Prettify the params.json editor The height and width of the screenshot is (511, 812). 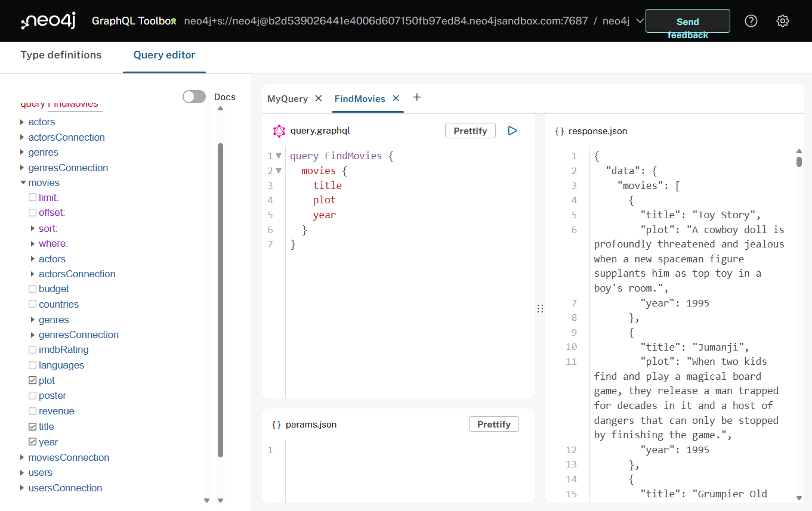coord(494,424)
